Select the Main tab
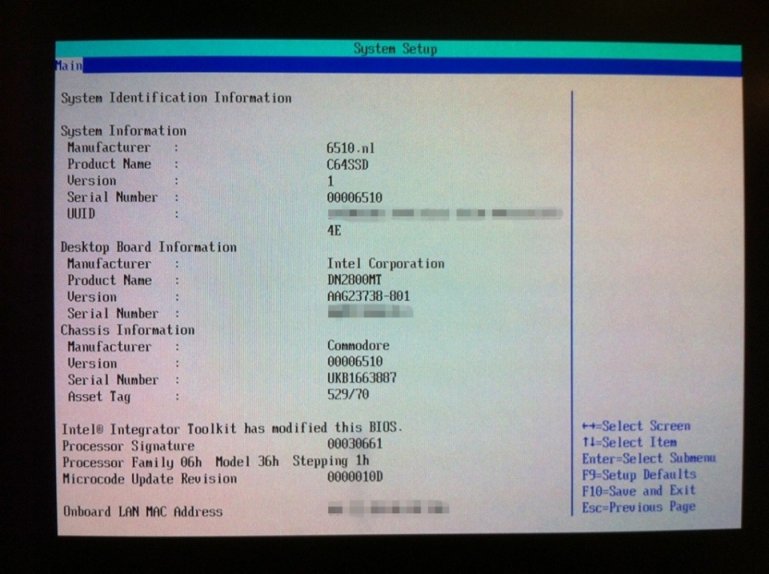 click(68, 66)
